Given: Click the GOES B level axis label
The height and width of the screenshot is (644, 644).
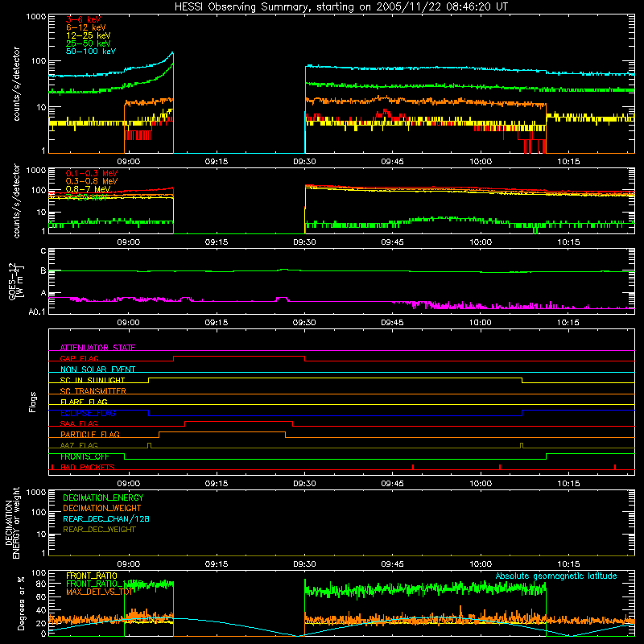Looking at the screenshot, I should (43, 270).
